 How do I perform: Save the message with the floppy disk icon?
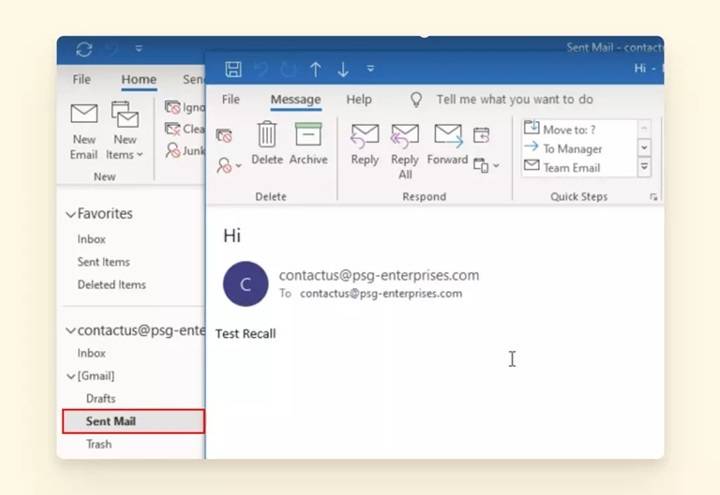click(x=233, y=69)
